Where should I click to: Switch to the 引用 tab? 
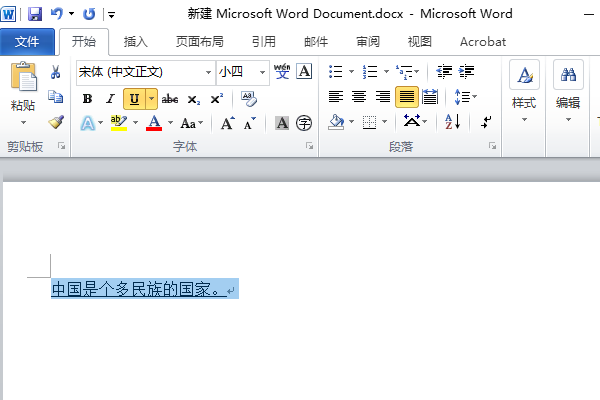(264, 41)
